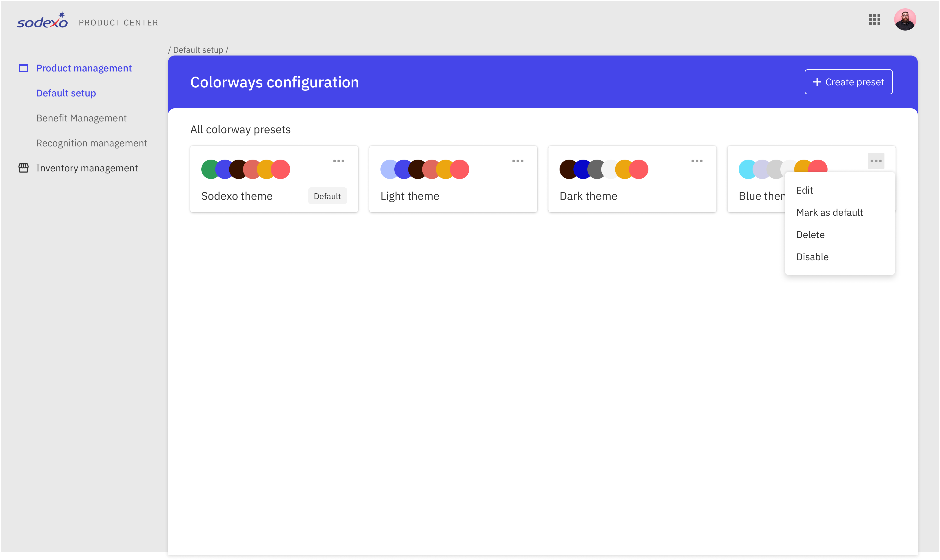Click the user profile avatar

coord(905,20)
